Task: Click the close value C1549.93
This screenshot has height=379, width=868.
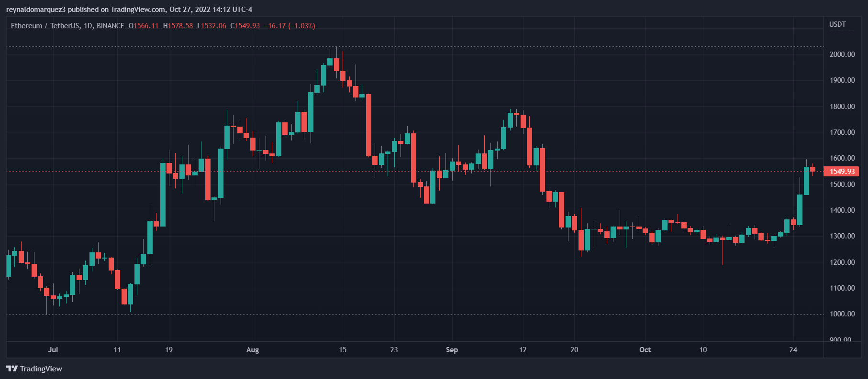Action: click(245, 26)
